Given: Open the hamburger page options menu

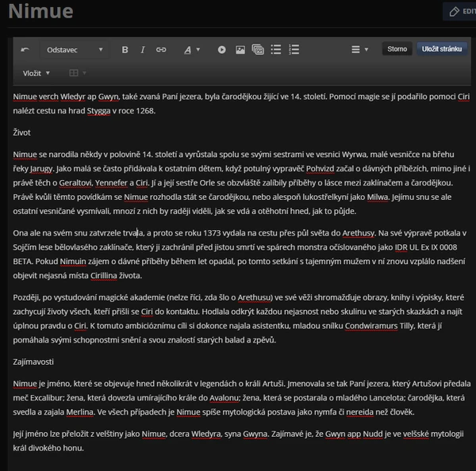Looking at the screenshot, I should [x=359, y=49].
